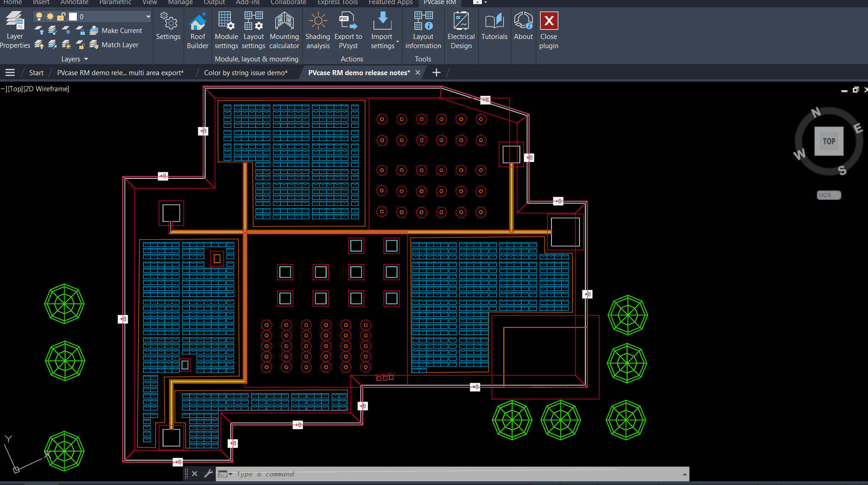
Task: Open Layer Properties panel
Action: (x=15, y=31)
